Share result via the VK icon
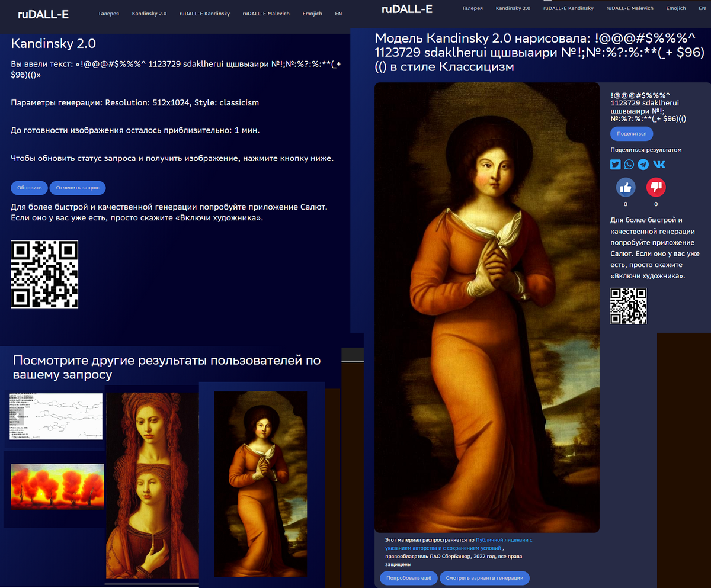711x588 pixels. (659, 165)
